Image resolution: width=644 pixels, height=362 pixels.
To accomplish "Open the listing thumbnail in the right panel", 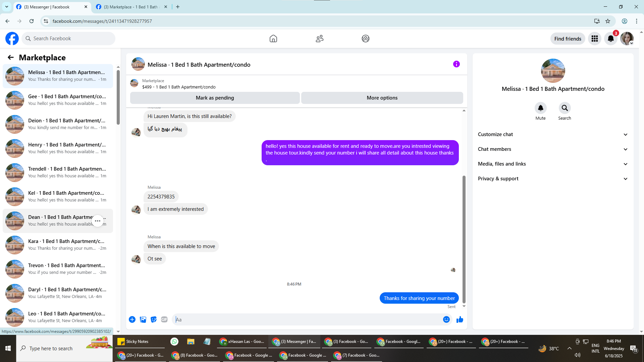I will click(x=553, y=71).
